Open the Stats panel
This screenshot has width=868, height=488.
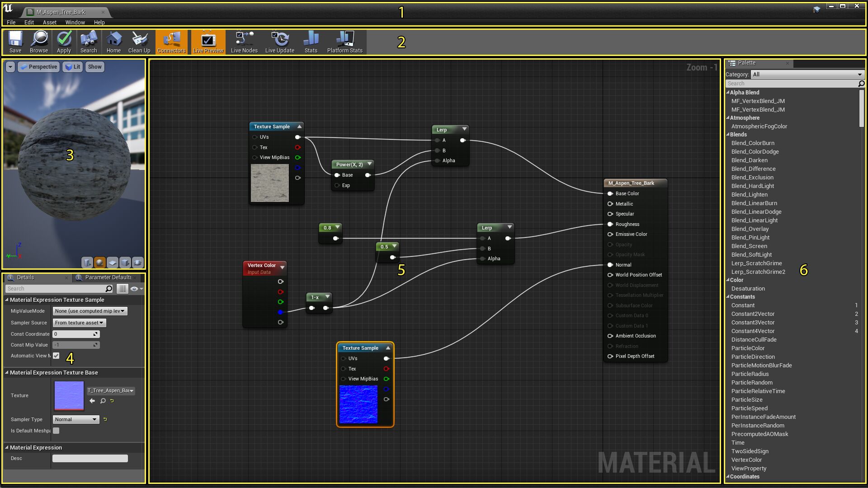click(x=311, y=42)
